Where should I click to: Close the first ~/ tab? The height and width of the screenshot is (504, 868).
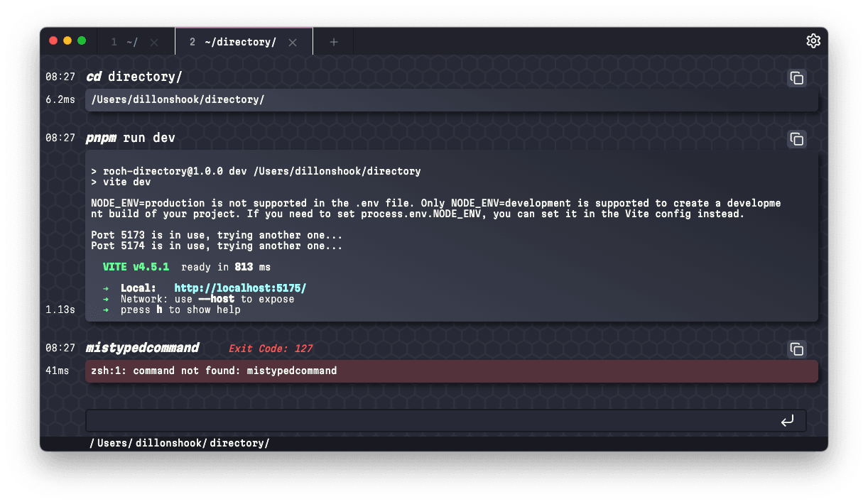[x=155, y=42]
